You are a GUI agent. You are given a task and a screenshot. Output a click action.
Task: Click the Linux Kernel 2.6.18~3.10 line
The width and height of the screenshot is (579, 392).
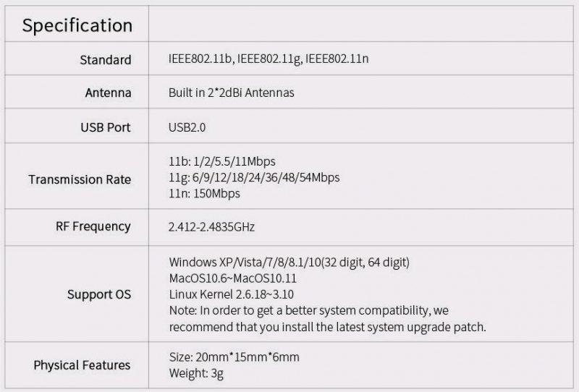pyautogui.click(x=231, y=294)
